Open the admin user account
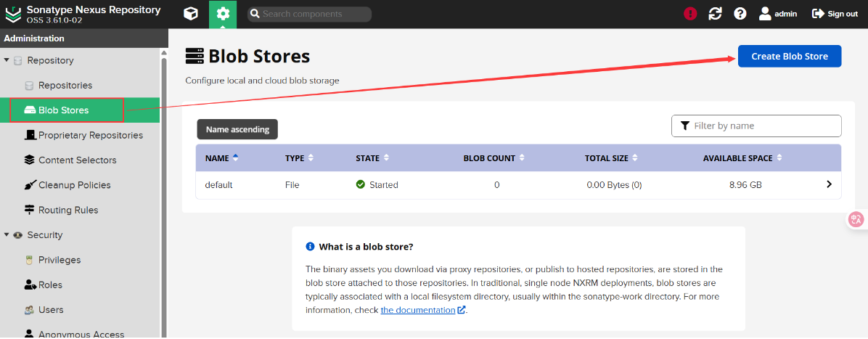This screenshot has height=339, width=868. tap(778, 14)
